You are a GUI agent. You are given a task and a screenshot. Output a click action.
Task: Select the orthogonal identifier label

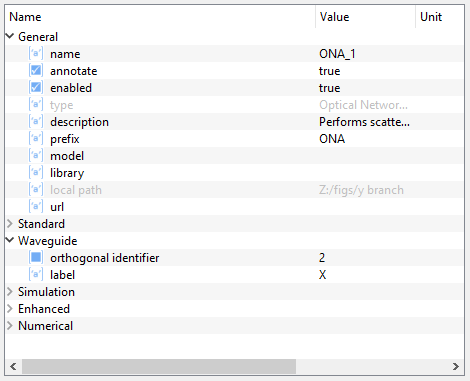point(105,258)
